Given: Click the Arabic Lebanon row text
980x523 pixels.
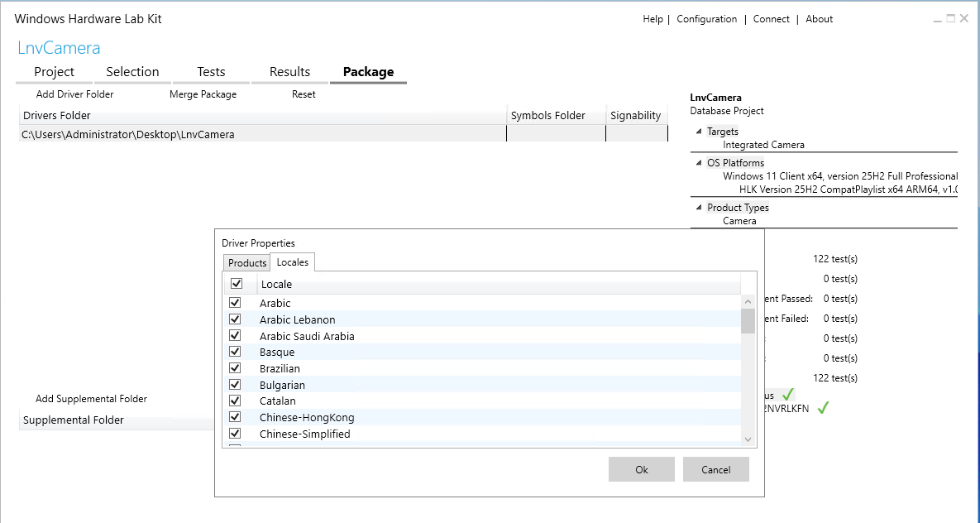Looking at the screenshot, I should (x=298, y=319).
